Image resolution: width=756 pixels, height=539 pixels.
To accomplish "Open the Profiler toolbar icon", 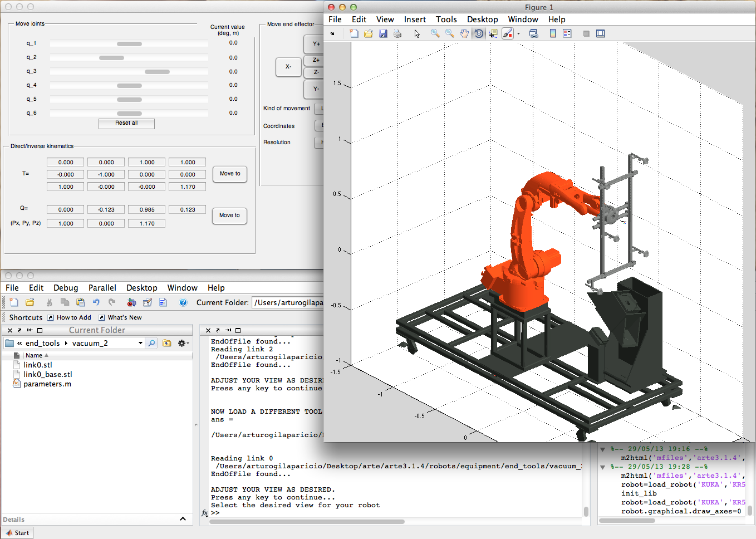I will (163, 302).
